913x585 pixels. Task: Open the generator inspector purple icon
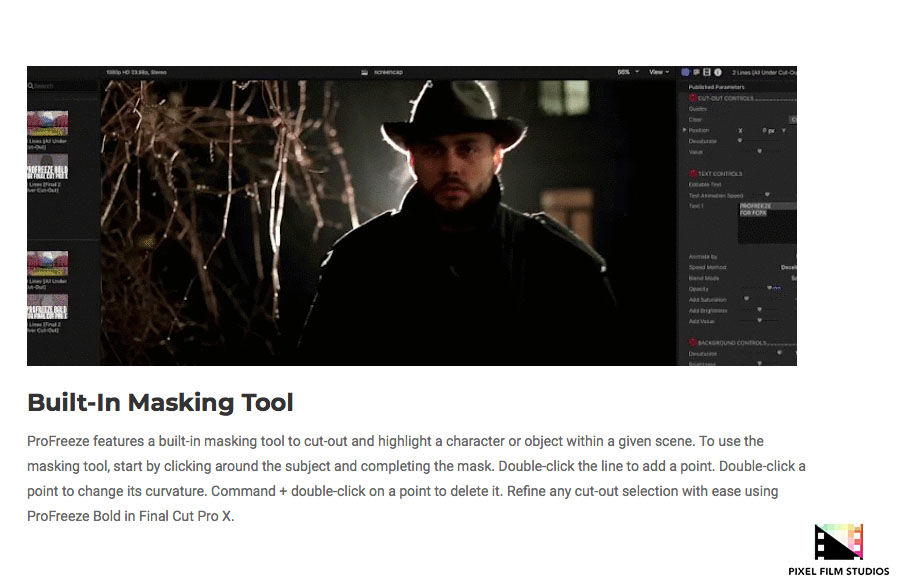point(685,72)
